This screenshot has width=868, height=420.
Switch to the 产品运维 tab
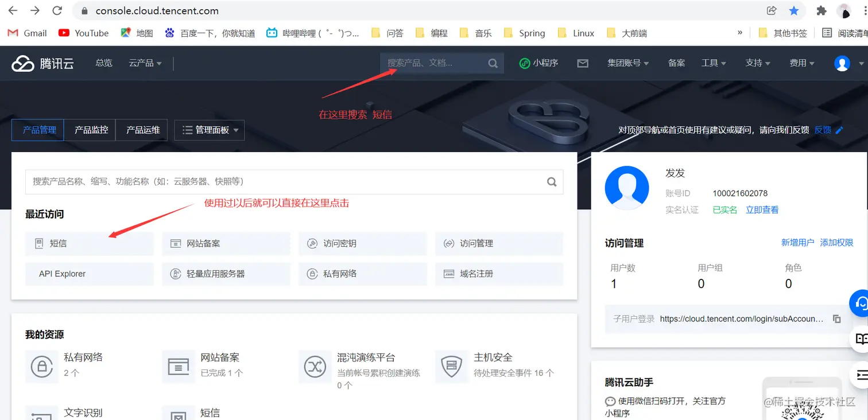click(143, 130)
